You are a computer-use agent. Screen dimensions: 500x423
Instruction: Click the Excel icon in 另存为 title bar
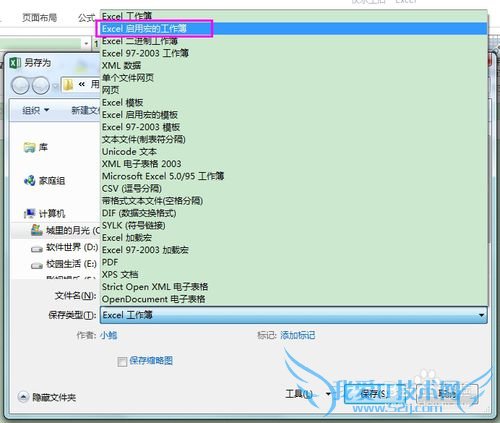click(15, 63)
